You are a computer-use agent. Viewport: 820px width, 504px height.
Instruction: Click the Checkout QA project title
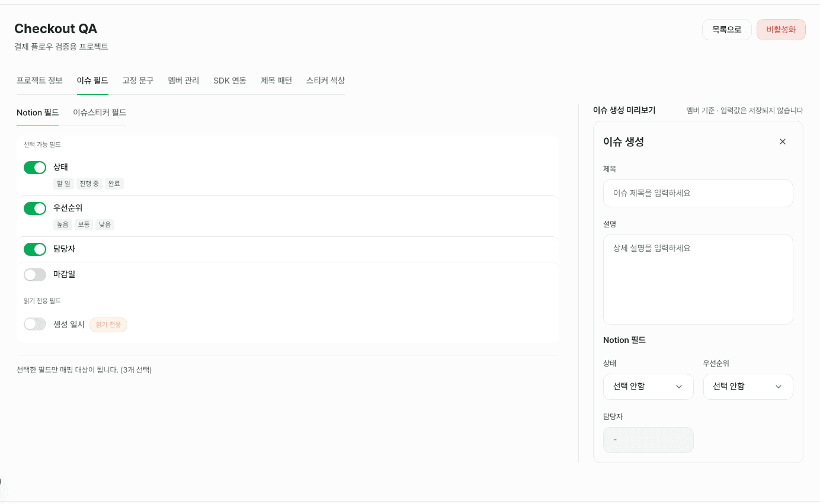tap(56, 28)
